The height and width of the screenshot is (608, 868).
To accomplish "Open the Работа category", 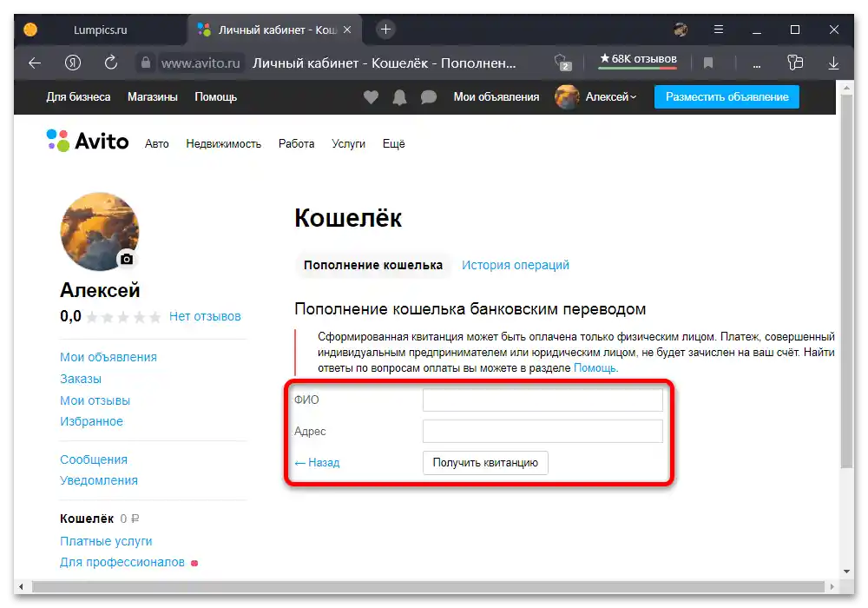I will [296, 144].
